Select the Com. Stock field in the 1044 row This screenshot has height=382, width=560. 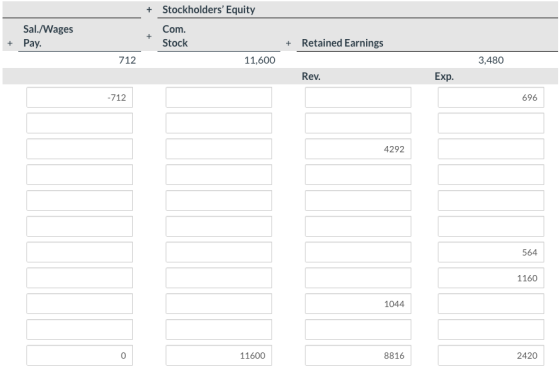point(219,303)
